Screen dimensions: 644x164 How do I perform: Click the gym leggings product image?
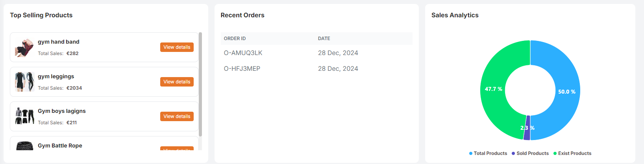[24, 82]
